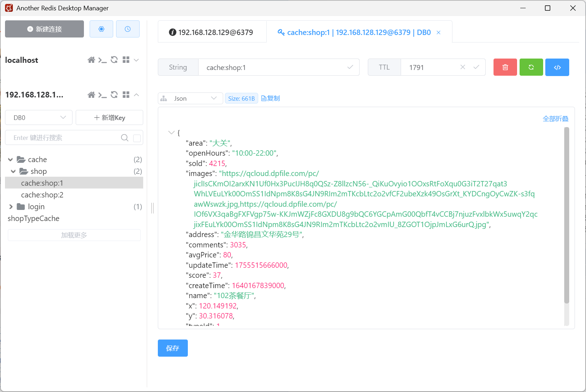Click the 全部折叠 collapse all link
The height and width of the screenshot is (392, 586).
coord(555,119)
